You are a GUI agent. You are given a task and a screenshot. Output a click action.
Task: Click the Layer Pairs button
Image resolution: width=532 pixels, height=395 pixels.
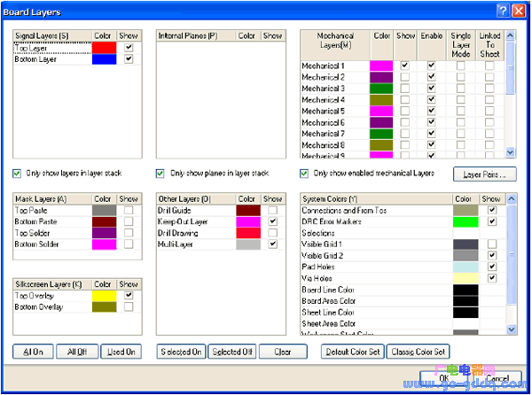click(484, 174)
